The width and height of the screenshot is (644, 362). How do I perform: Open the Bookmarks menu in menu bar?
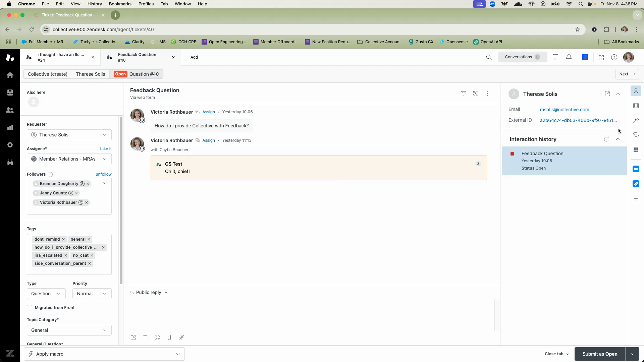[120, 4]
